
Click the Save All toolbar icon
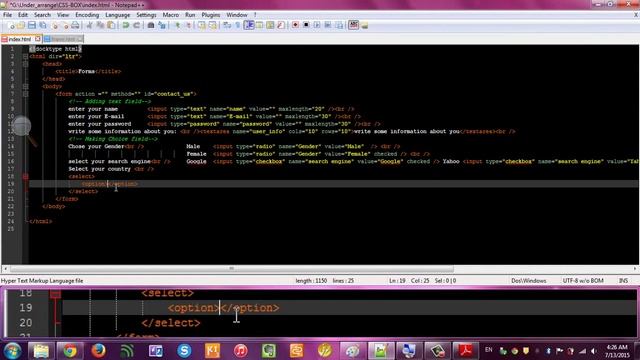tap(42, 25)
